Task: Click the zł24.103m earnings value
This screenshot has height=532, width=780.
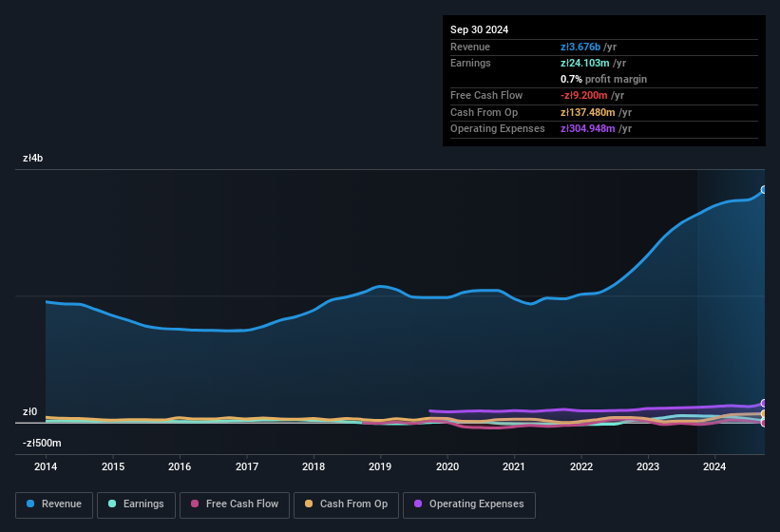Action: click(x=584, y=63)
